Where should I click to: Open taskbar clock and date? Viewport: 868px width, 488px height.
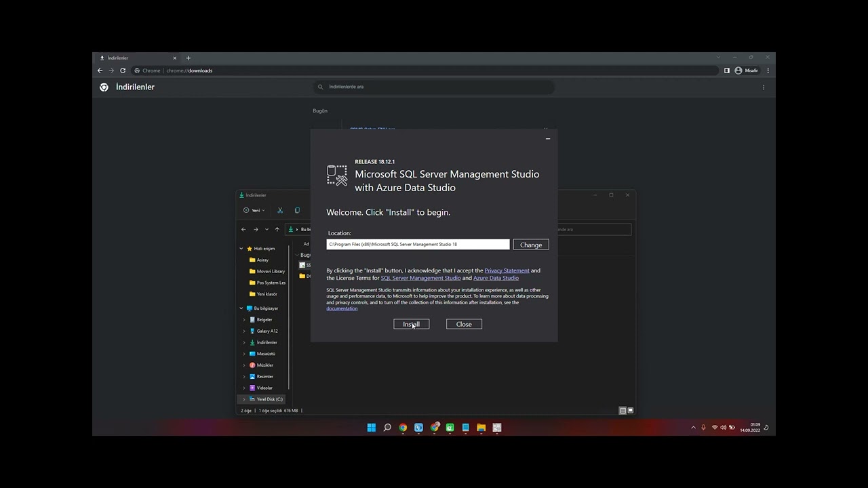point(750,428)
